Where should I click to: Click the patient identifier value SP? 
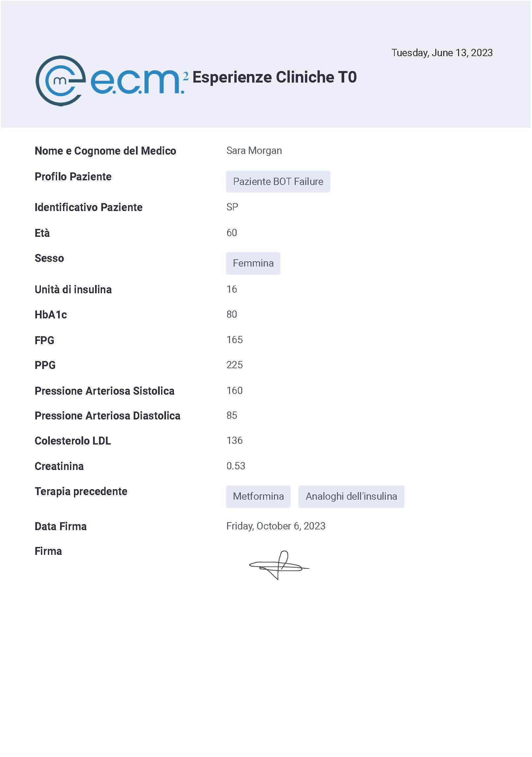pyautogui.click(x=232, y=207)
